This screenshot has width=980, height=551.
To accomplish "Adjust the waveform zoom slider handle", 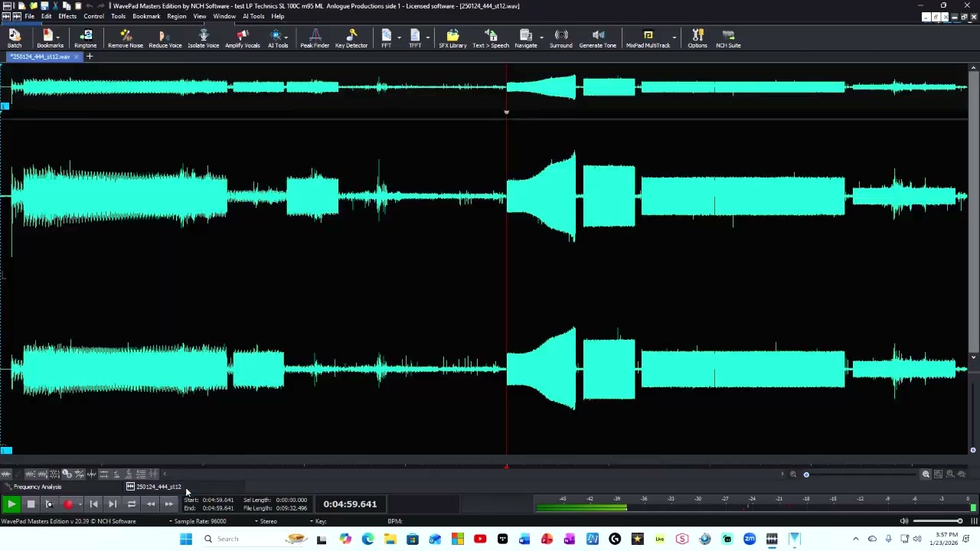I will (806, 474).
